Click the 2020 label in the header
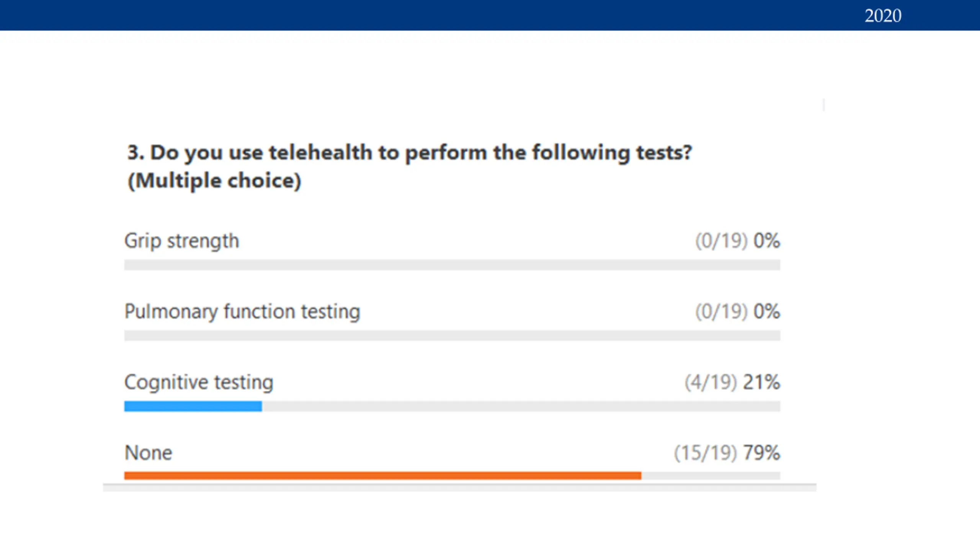The width and height of the screenshot is (980, 551). 883,16
